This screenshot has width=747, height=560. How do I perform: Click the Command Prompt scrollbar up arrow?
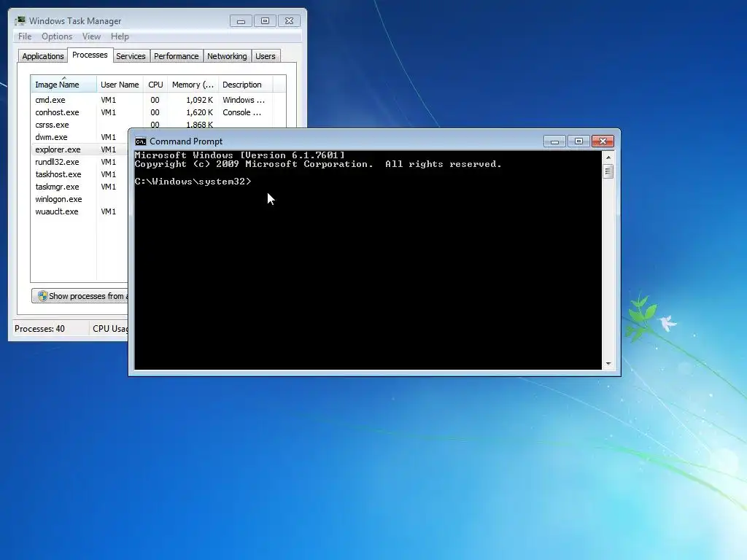tap(608, 157)
